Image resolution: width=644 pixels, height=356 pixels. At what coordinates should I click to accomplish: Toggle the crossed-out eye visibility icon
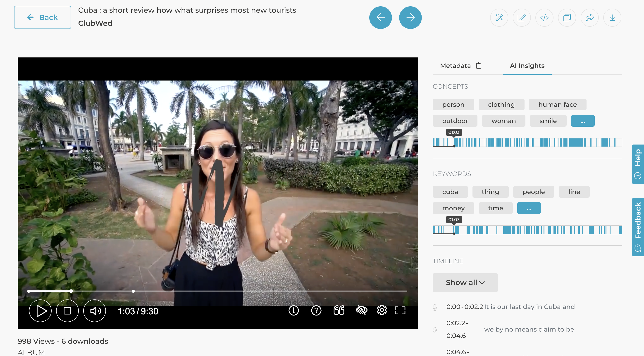tap(361, 311)
